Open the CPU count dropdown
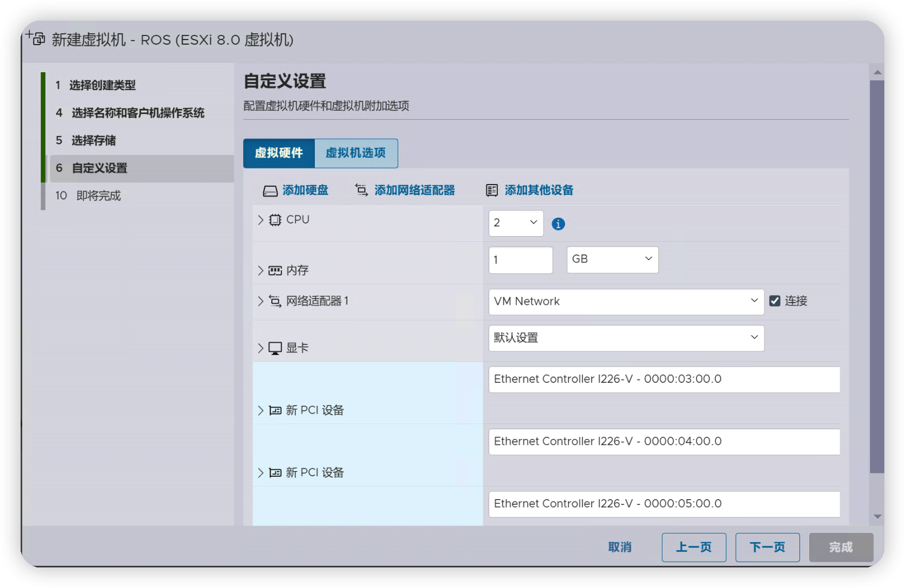This screenshot has height=588, width=905. click(x=516, y=223)
